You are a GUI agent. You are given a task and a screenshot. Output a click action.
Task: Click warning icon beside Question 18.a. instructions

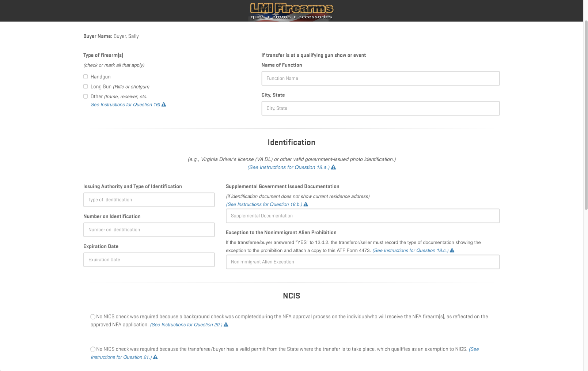coord(333,167)
